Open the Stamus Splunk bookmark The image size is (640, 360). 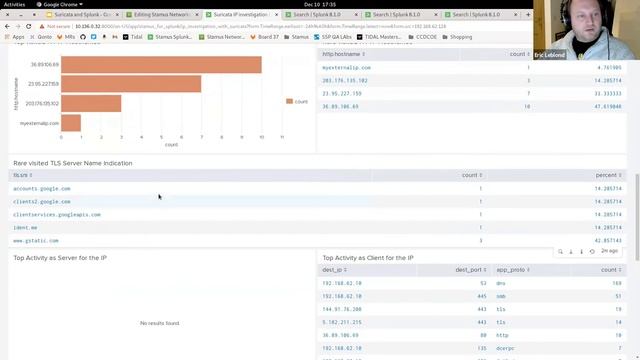click(170, 37)
